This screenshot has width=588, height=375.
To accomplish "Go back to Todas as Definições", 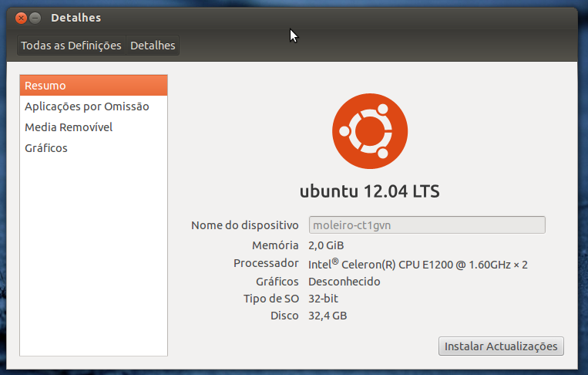I will [x=71, y=46].
